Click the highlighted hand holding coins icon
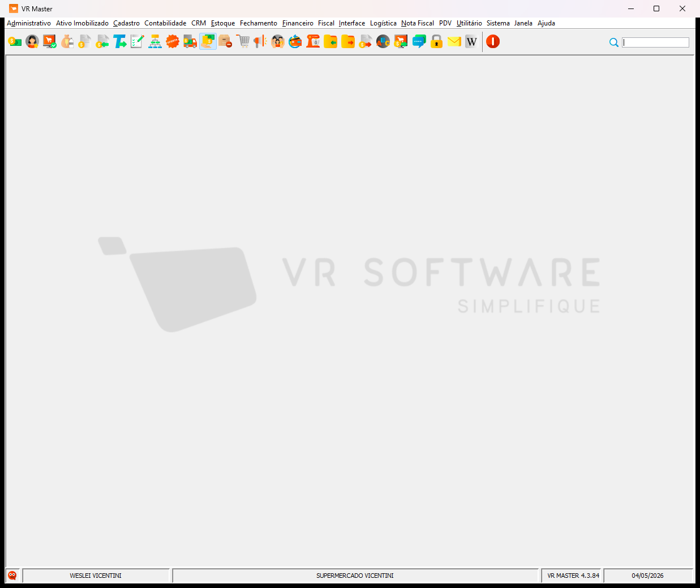700x588 pixels. click(208, 41)
